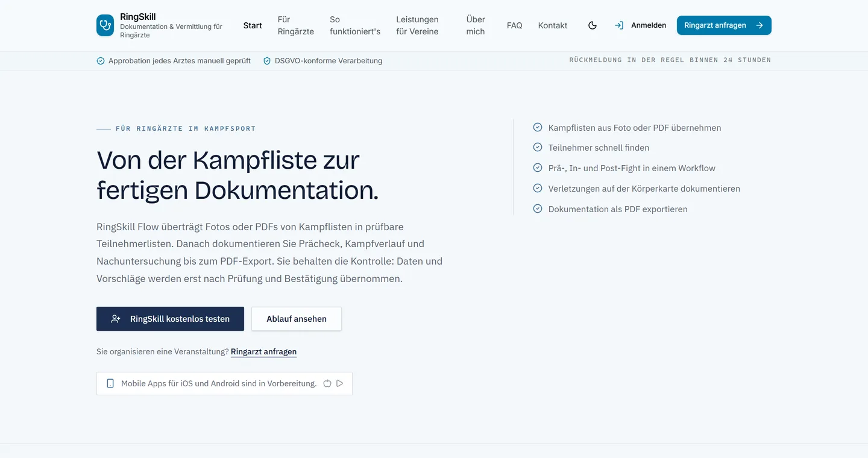Click the shield icon next to DSGVO-konforme Verarbeitung
The image size is (868, 458).
pyautogui.click(x=267, y=61)
